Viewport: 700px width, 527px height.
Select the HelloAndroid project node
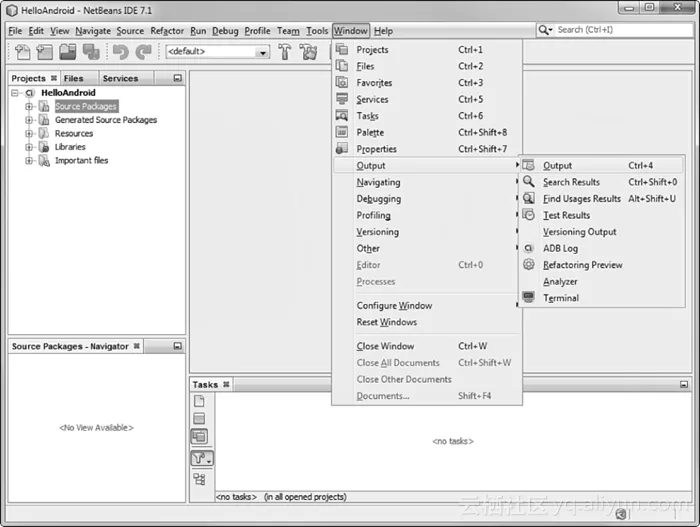pos(68,93)
